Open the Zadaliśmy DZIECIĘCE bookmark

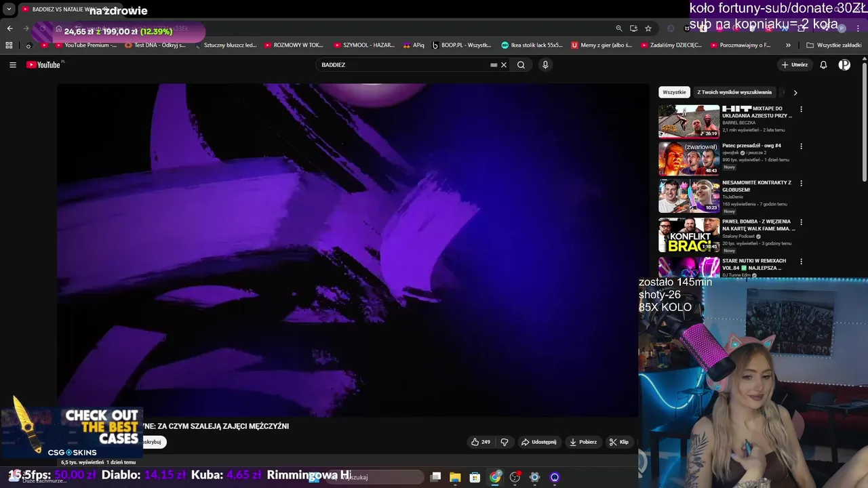pyautogui.click(x=671, y=45)
